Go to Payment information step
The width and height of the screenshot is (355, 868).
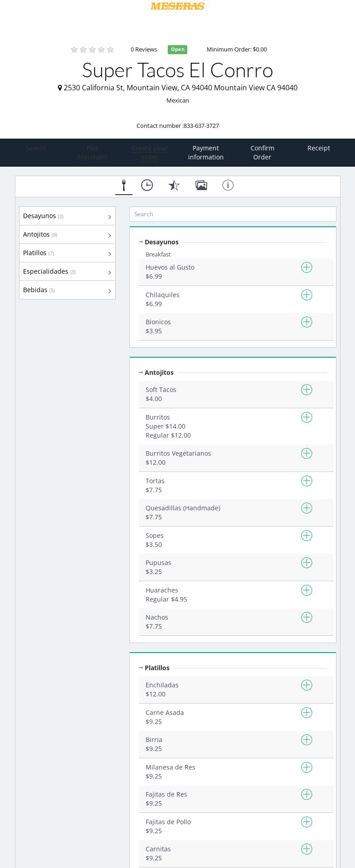(206, 153)
